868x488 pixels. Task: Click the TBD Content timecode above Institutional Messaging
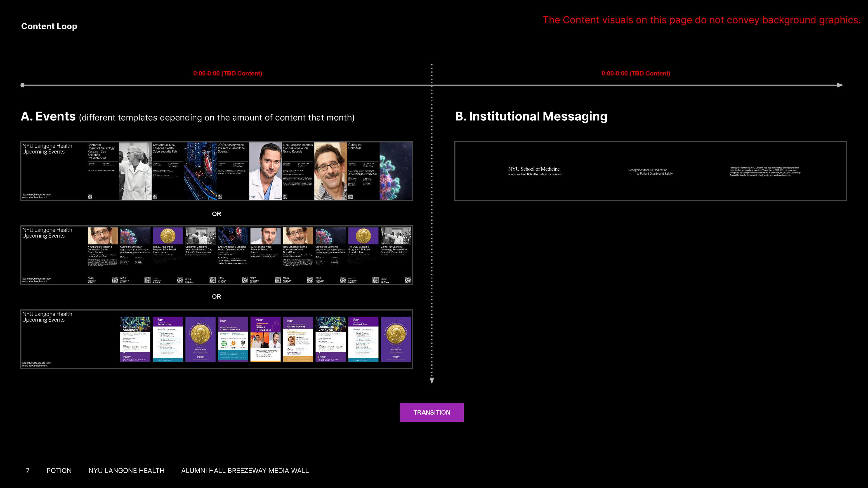(x=636, y=73)
